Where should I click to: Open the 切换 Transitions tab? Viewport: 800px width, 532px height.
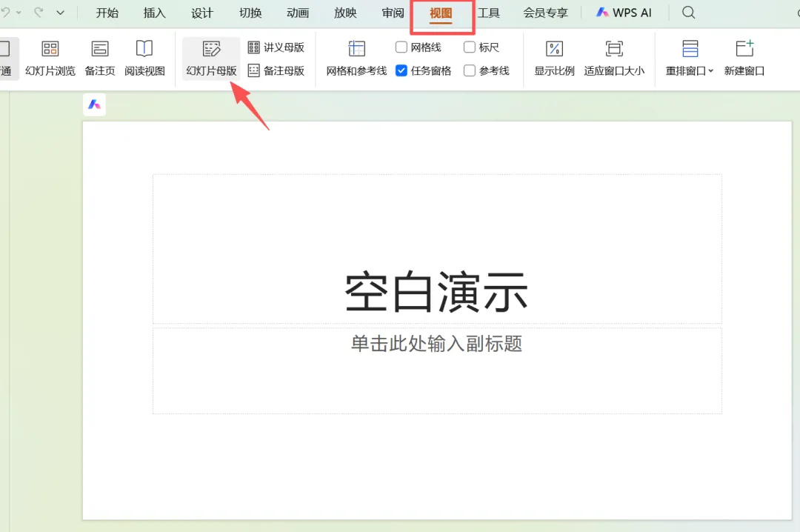(250, 13)
